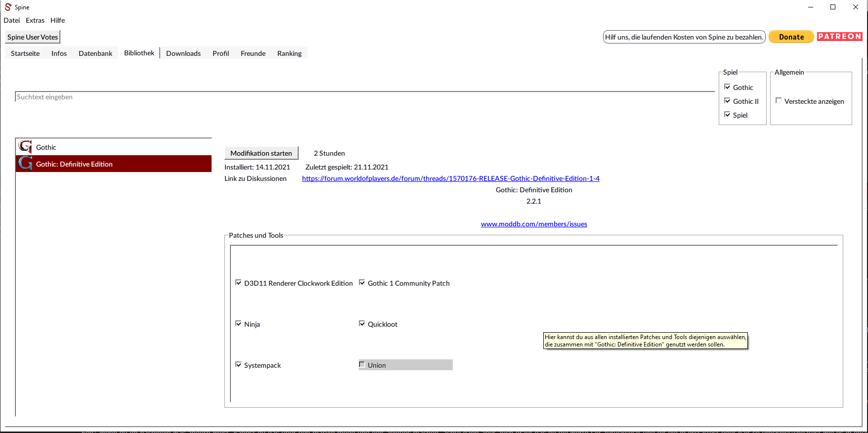Toggle the Gothic game filter checkbox
Screen dimensions: 868x433
click(727, 87)
